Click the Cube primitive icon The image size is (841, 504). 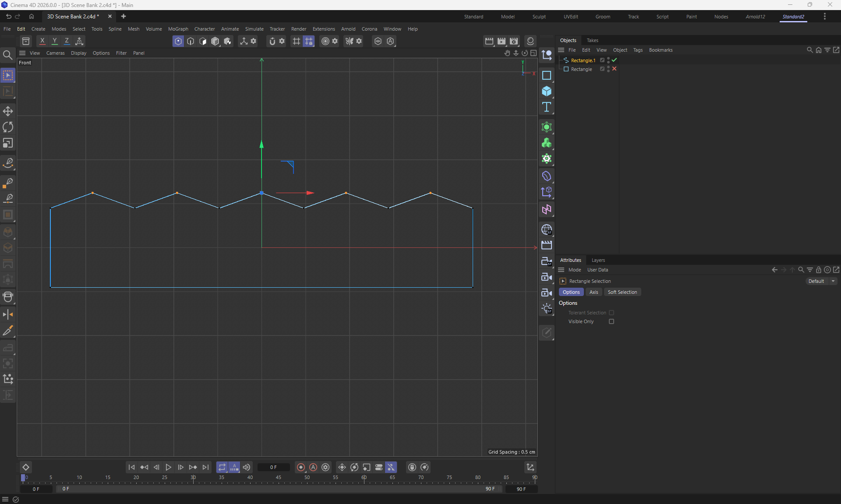click(546, 91)
